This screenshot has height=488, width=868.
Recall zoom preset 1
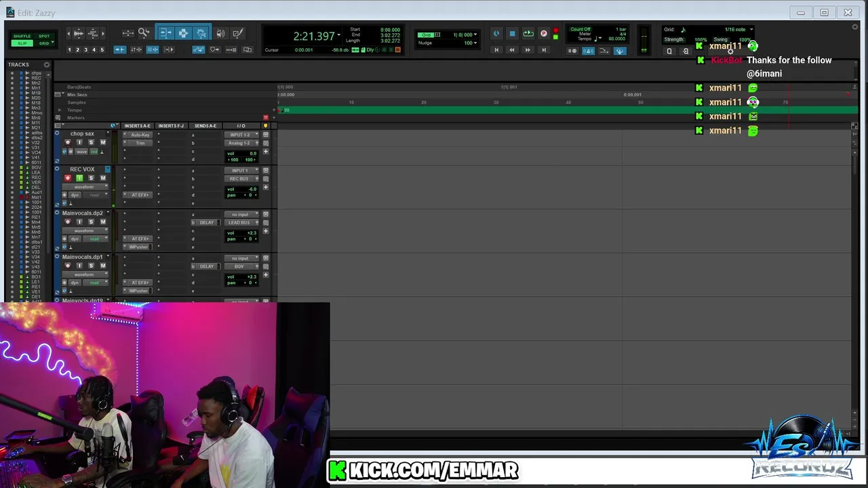point(69,49)
